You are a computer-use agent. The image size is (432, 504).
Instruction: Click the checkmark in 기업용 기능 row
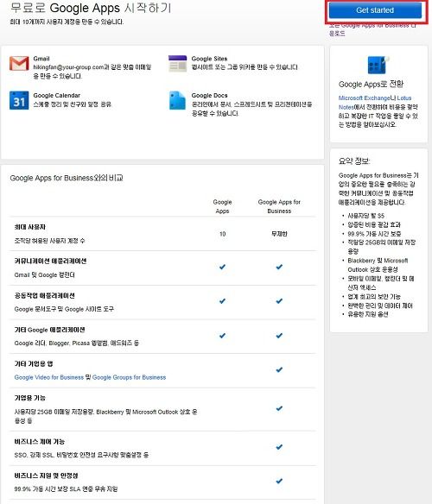pos(279,408)
